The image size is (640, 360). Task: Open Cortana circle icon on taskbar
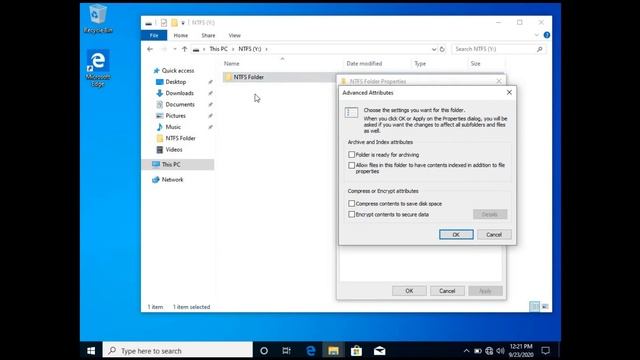[264, 351]
